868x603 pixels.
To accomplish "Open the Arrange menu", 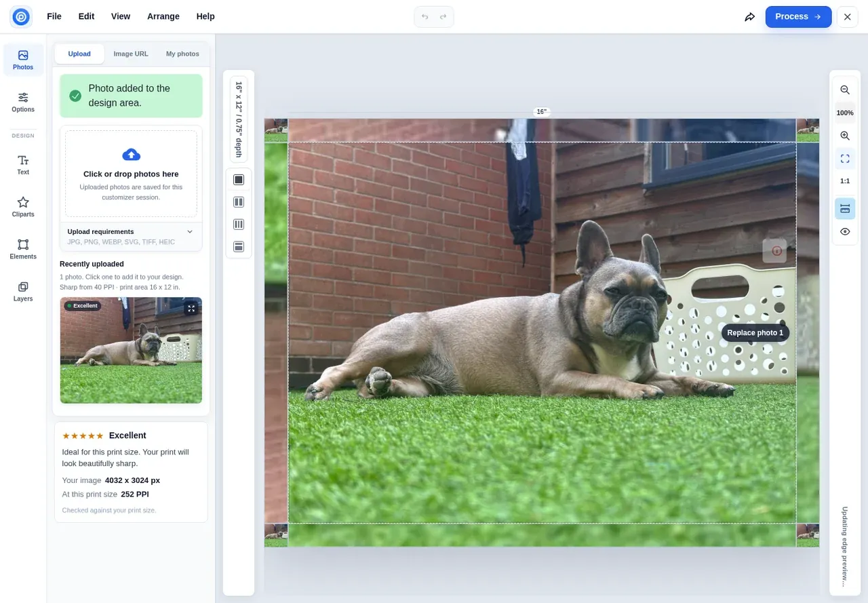I will pyautogui.click(x=163, y=16).
